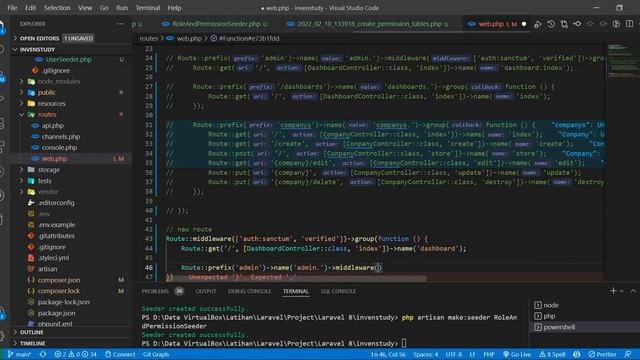Switch to Debug Console tab
640x360 pixels.
coord(249,291)
